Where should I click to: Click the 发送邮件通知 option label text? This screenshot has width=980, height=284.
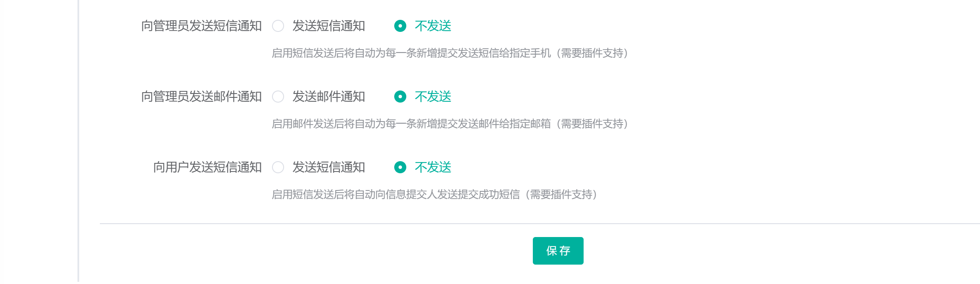tap(329, 97)
